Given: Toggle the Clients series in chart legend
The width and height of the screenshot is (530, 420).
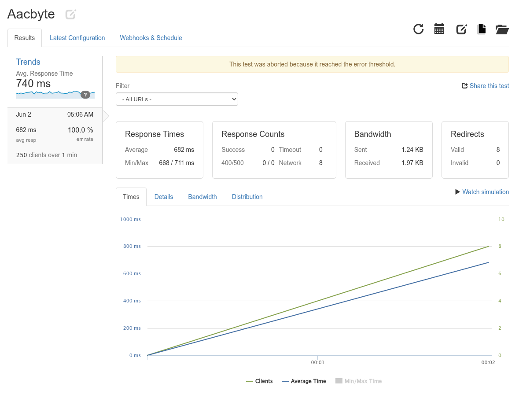Looking at the screenshot, I should coord(259,381).
